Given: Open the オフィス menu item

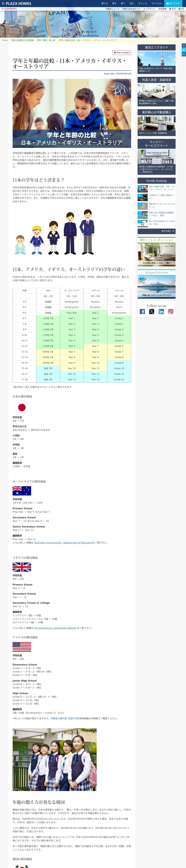Looking at the screenshot, I should tap(142, 3).
